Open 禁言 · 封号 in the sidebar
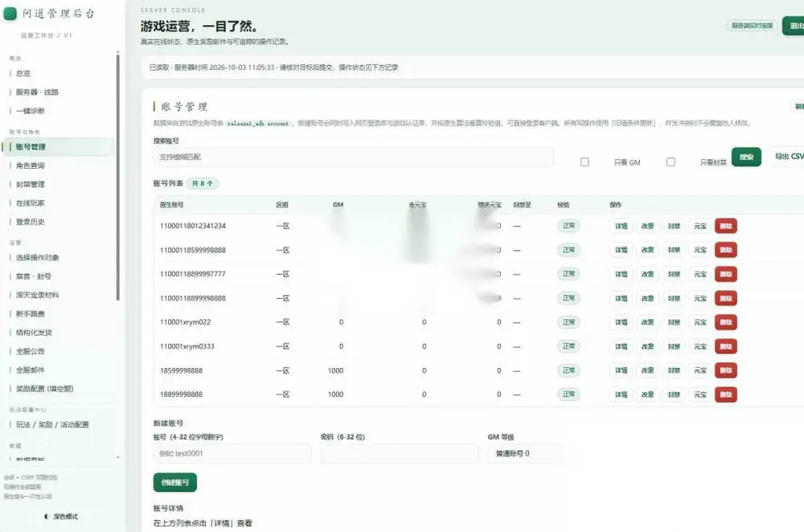 click(33, 276)
